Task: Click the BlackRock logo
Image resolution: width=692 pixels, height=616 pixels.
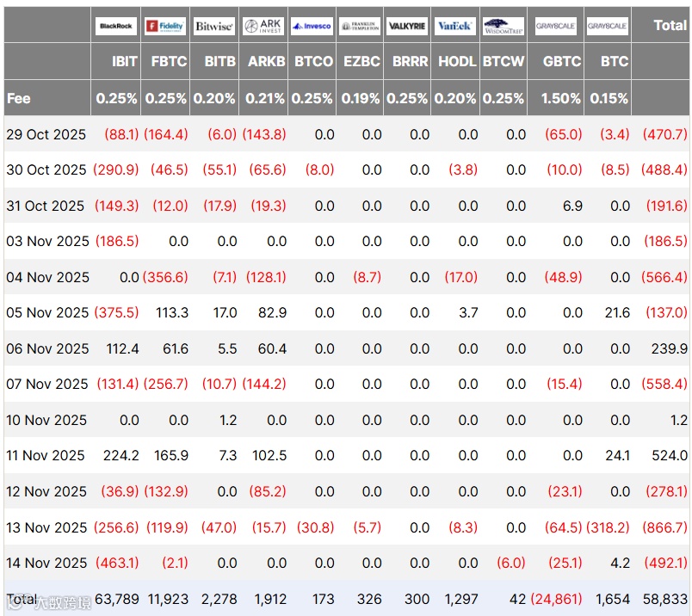Action: pos(116,26)
